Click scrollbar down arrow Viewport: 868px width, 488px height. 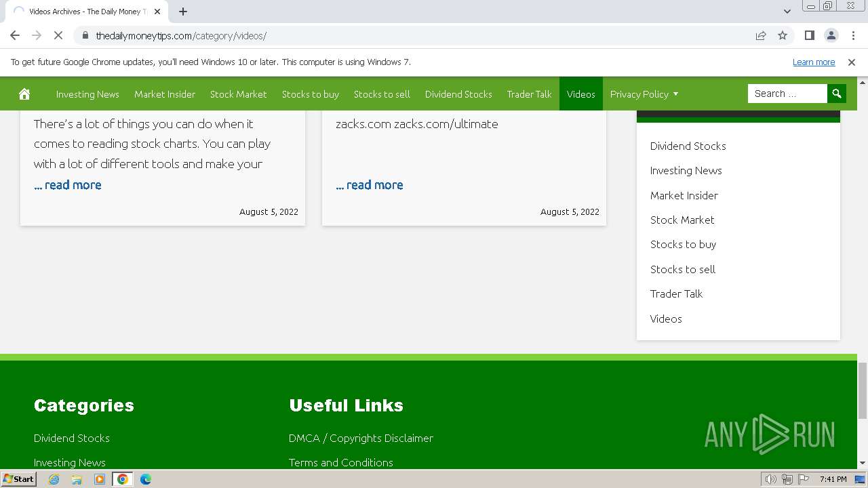click(x=863, y=464)
